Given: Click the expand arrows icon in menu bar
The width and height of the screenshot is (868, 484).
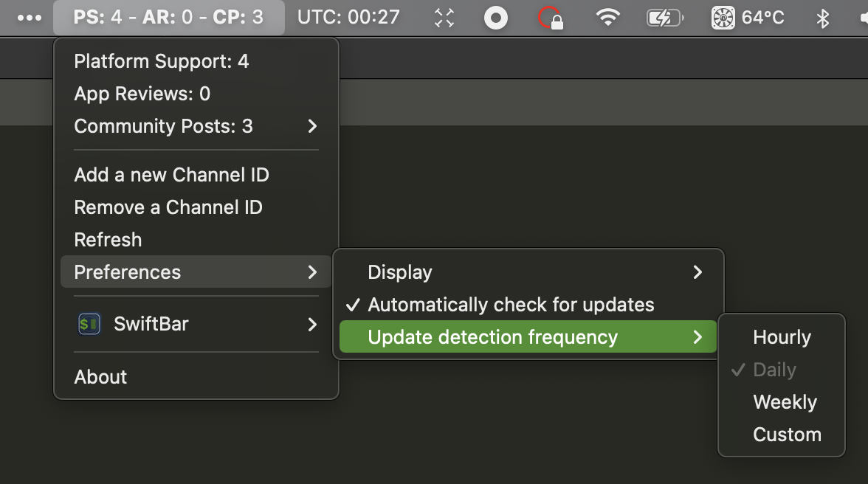Looking at the screenshot, I should 444,18.
